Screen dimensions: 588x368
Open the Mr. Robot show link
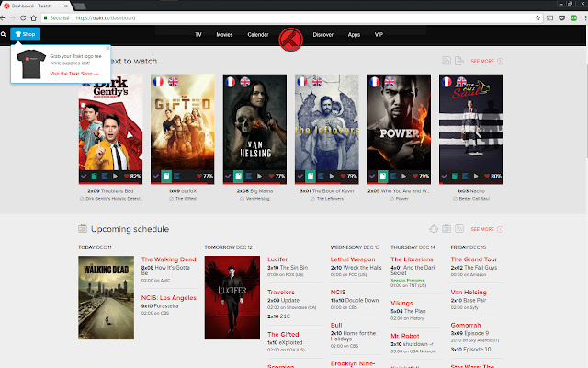coord(405,336)
